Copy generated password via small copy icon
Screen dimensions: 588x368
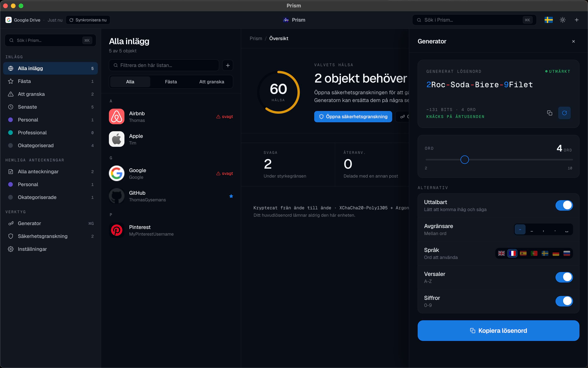point(550,113)
